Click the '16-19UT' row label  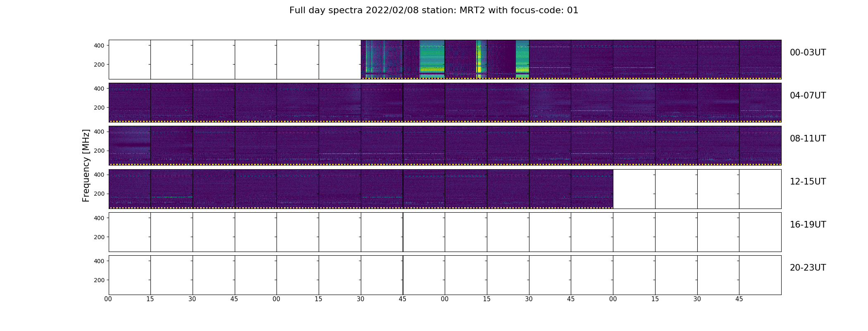click(x=808, y=225)
